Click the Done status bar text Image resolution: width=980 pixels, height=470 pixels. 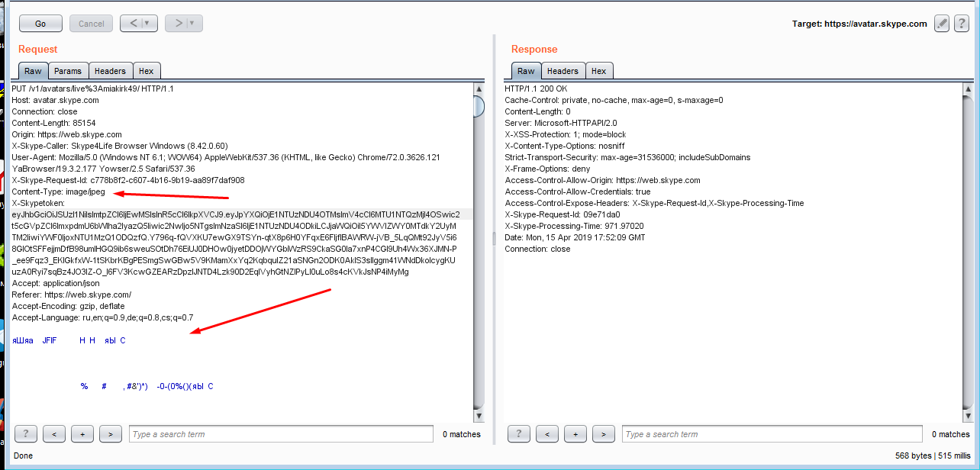pos(23,456)
